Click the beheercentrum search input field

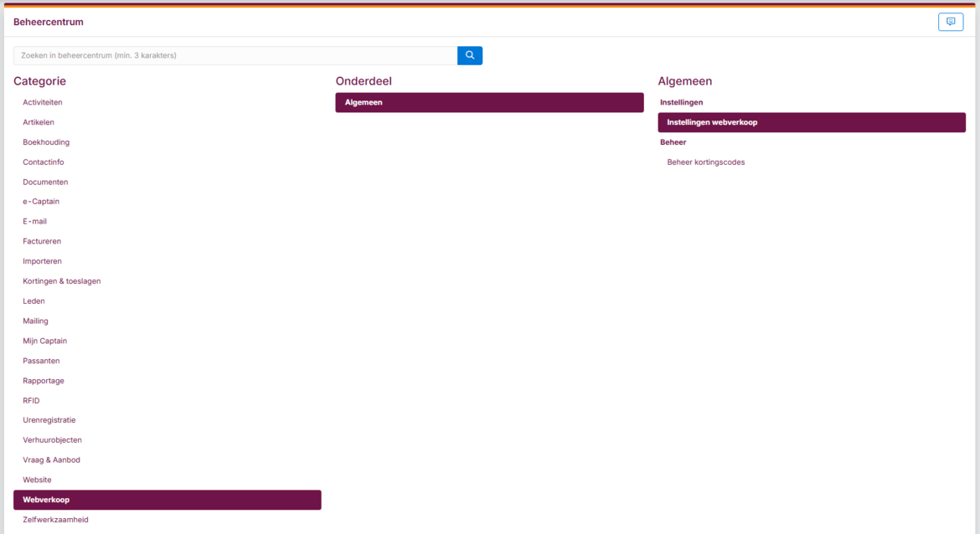235,55
